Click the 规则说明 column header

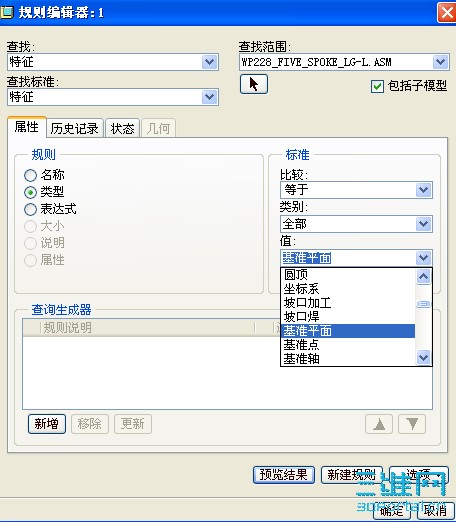148,328
